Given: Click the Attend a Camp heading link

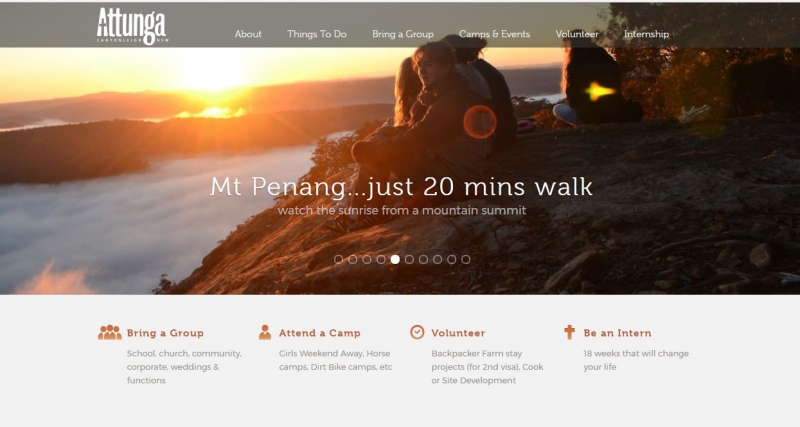Looking at the screenshot, I should click(319, 333).
